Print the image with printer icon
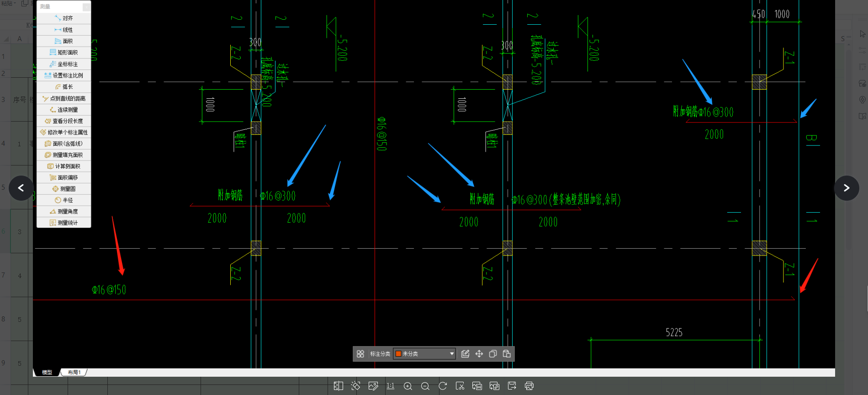Screen dimensions: 868x395 (529, 386)
